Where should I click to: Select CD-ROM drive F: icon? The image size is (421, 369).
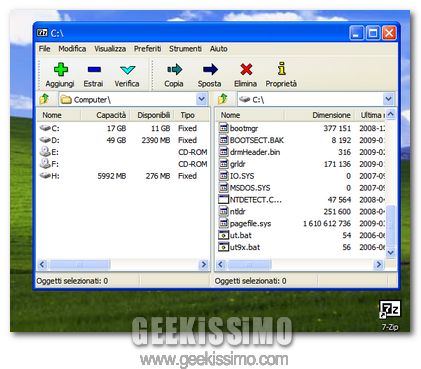click(45, 163)
